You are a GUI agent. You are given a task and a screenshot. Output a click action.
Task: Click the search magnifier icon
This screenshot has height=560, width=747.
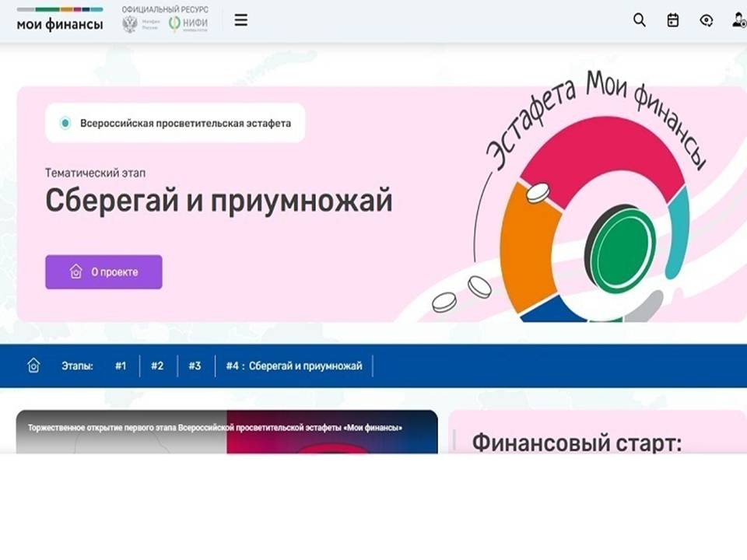(640, 20)
